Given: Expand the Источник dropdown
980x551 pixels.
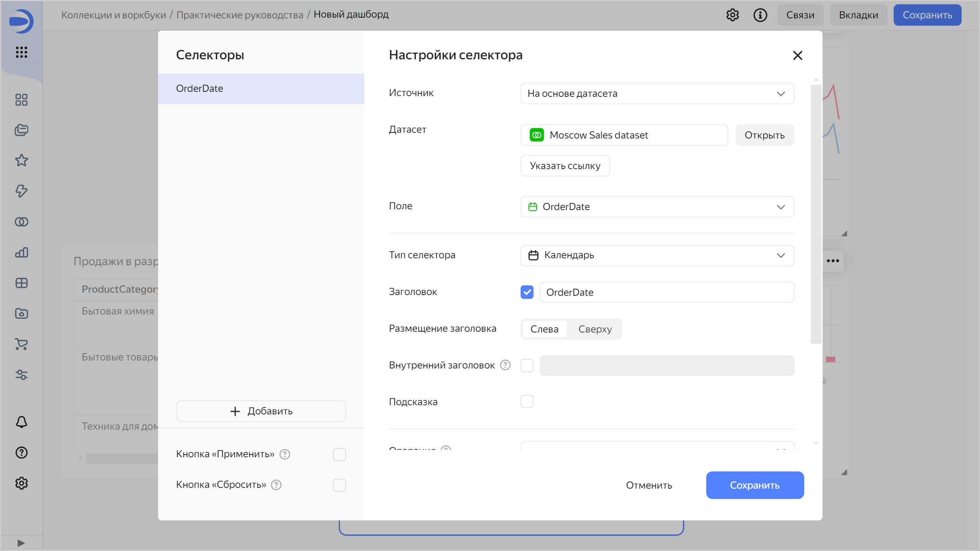Looking at the screenshot, I should tap(657, 93).
